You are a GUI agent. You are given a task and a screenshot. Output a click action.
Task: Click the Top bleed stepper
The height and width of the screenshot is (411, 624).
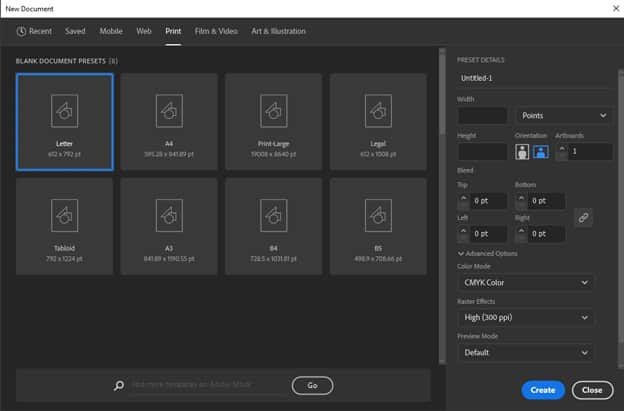(463, 201)
